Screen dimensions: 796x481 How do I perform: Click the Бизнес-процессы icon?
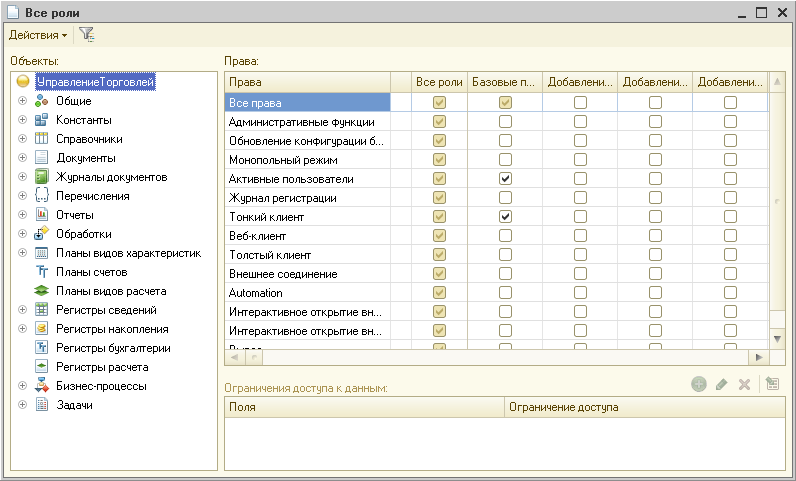coord(42,386)
